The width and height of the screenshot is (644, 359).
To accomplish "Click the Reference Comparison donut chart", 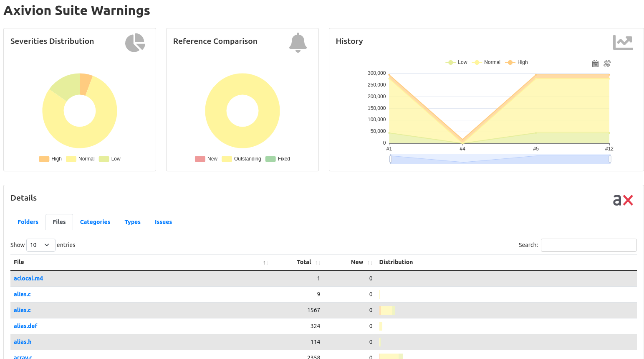I will (242, 111).
